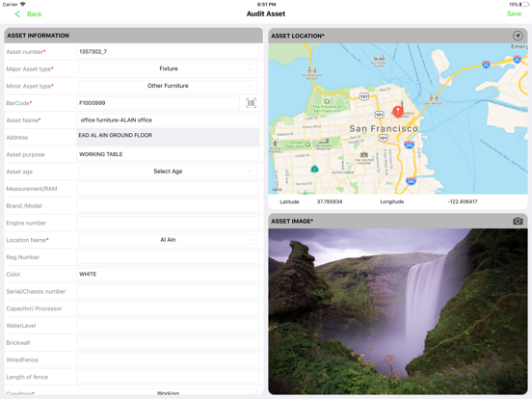
Task: Open the camera for asset image
Action: coord(518,222)
